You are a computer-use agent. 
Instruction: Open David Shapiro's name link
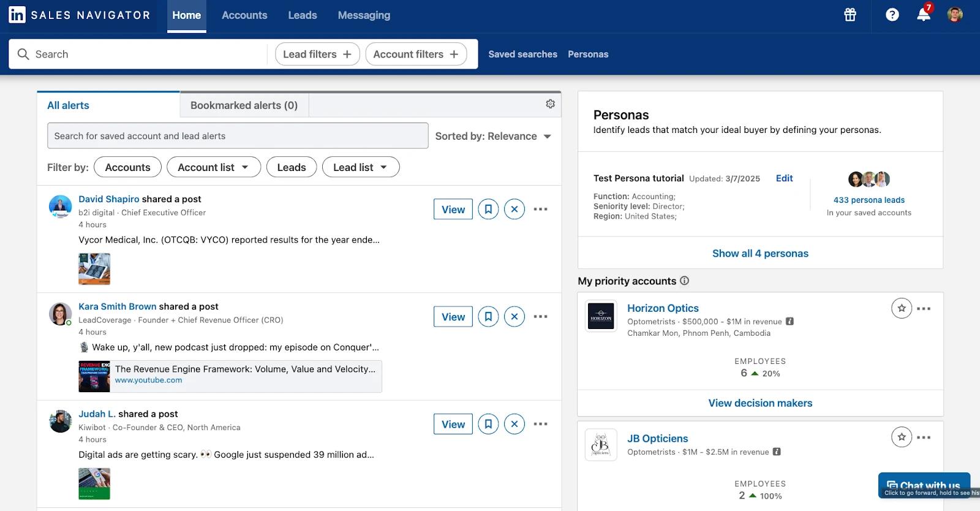click(109, 199)
